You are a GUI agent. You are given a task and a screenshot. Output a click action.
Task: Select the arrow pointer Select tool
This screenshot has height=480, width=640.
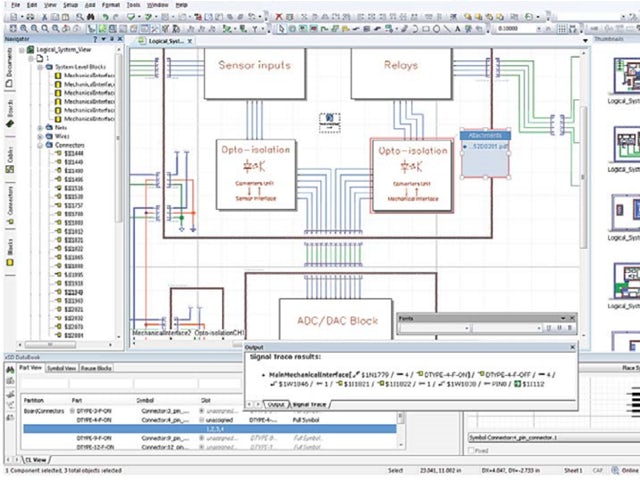(281, 29)
